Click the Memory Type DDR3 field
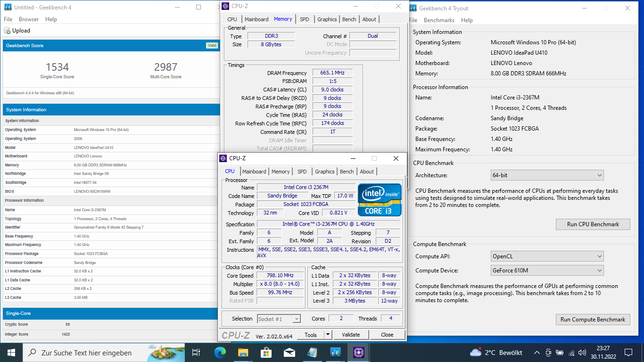This screenshot has height=362, width=644. click(x=271, y=36)
